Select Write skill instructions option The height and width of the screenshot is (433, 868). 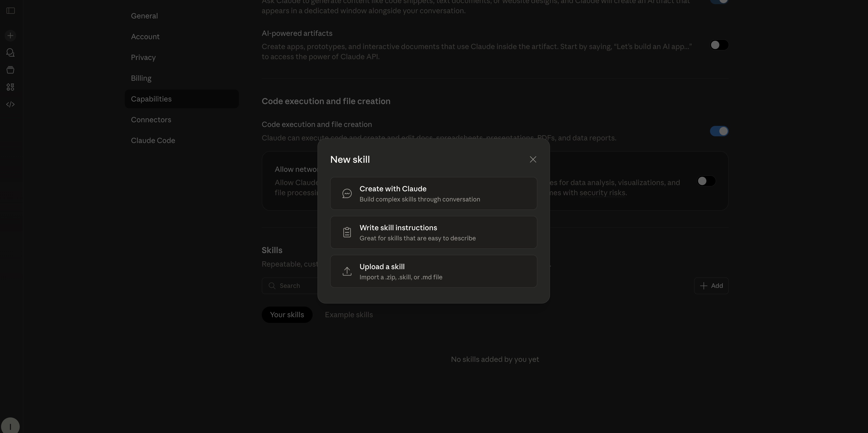(x=433, y=232)
